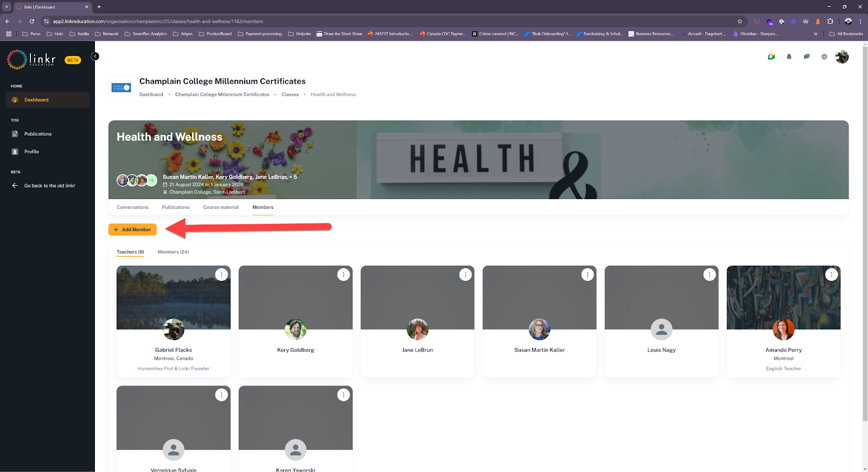Open the All Bookmarks folder

pos(846,34)
